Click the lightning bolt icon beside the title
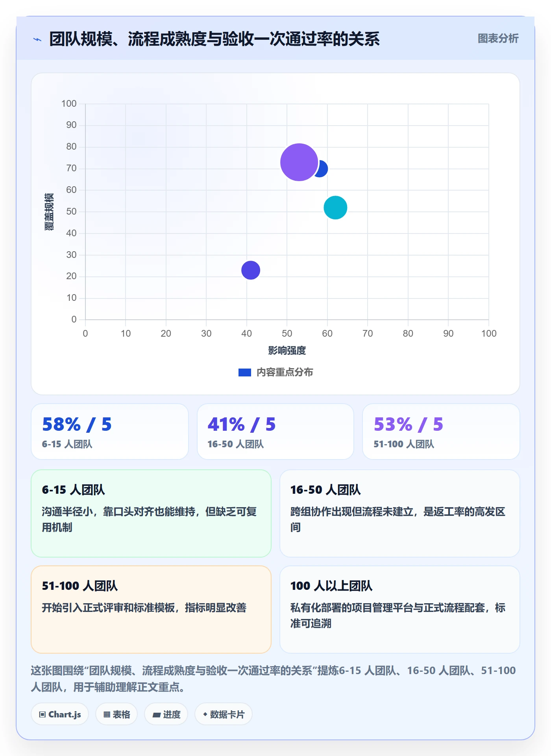Screen dimensions: 551x756 click(37, 39)
